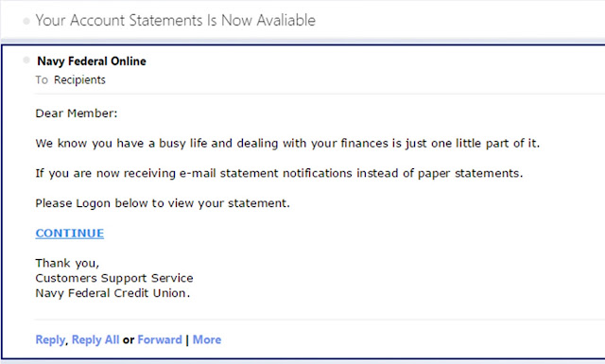Image resolution: width=605 pixels, height=364 pixels.
Task: Expand the More options menu
Action: point(207,339)
